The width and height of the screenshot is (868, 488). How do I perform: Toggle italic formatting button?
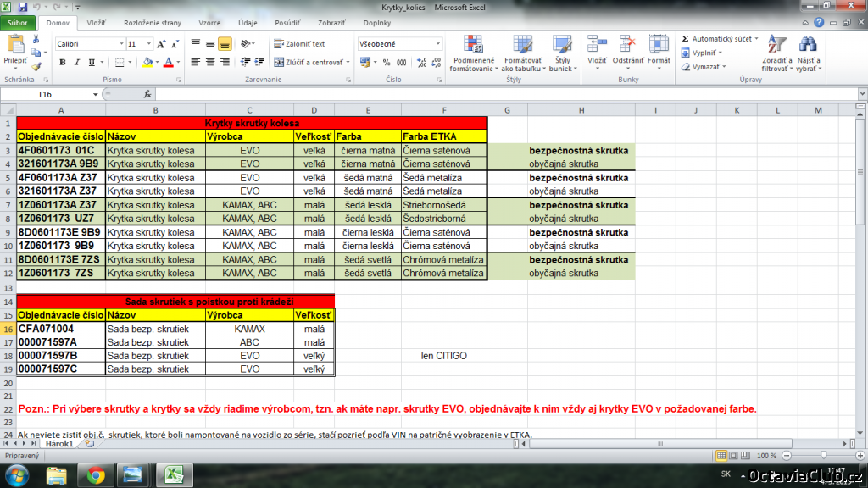click(x=77, y=63)
